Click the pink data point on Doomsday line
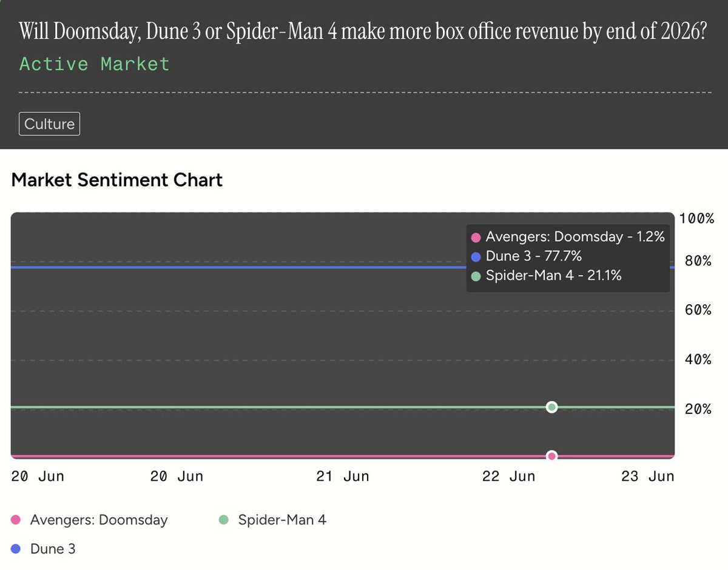 coord(551,455)
